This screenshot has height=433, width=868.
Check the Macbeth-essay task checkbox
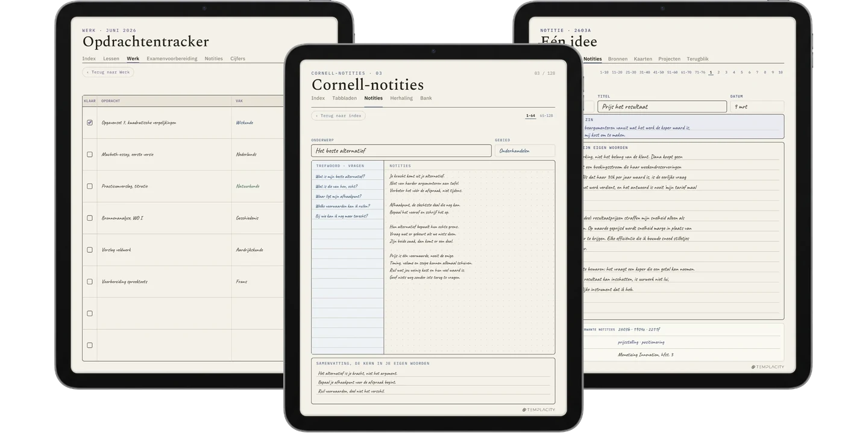(90, 154)
